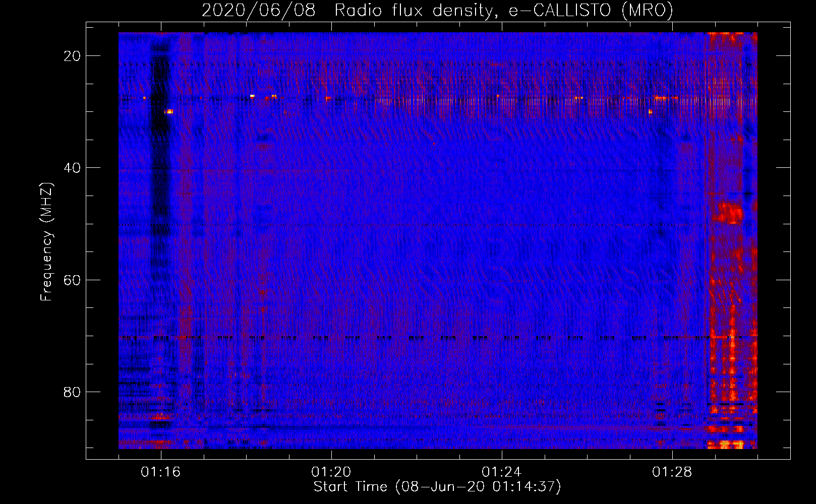Select the 80 frequency tick label
816x504 pixels.
click(x=72, y=392)
